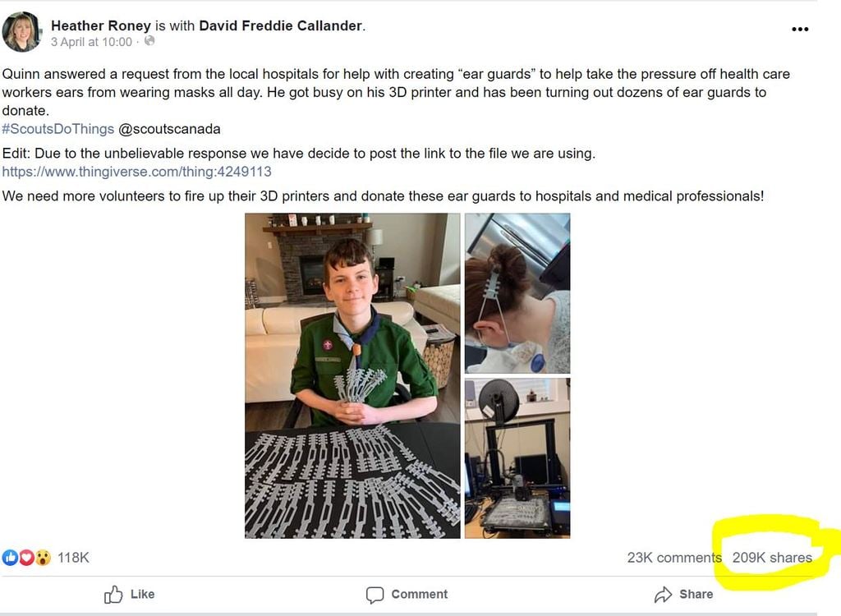
Task: Click the Love heart reaction icon
Action: [x=25, y=558]
